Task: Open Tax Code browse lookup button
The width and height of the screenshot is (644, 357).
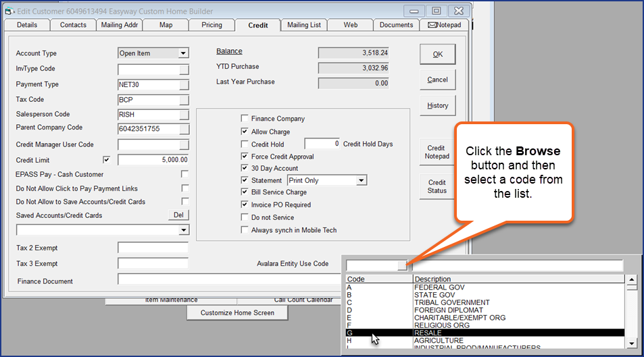Action: (184, 100)
